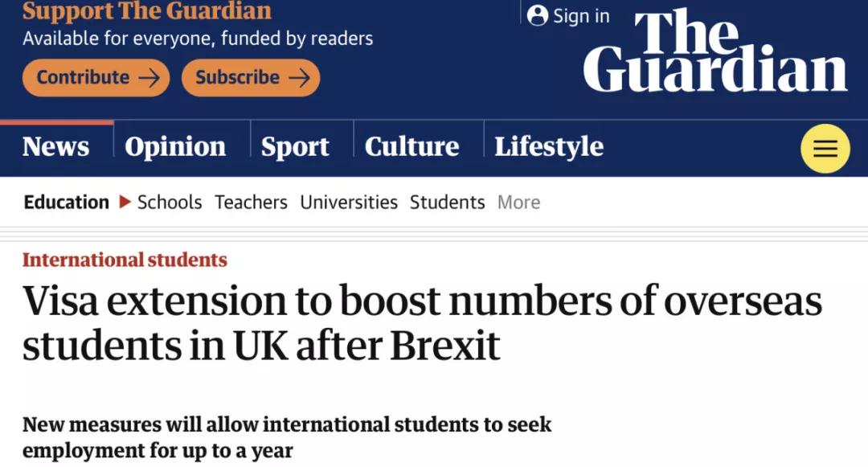Open the Education section link
This screenshot has width=868, height=467.
click(x=66, y=202)
